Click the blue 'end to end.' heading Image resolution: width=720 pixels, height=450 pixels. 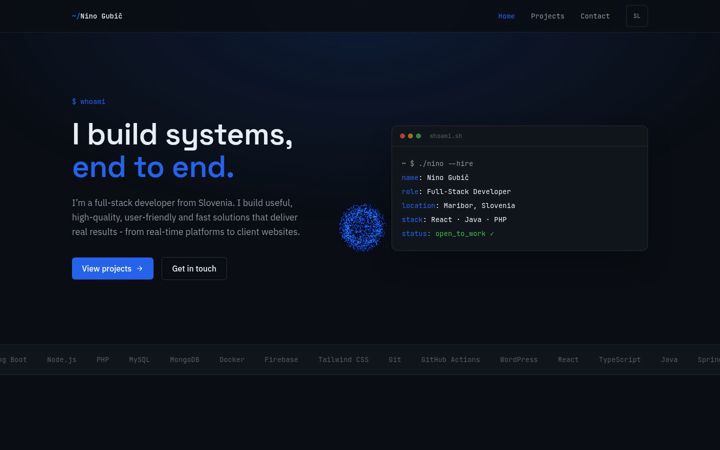tap(153, 167)
